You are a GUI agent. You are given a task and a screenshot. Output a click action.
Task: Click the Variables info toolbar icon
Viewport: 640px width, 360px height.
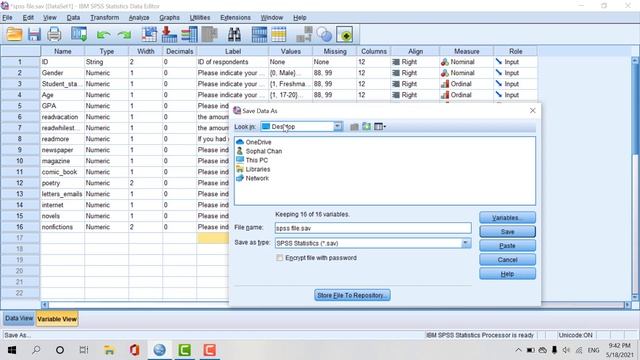click(x=189, y=34)
